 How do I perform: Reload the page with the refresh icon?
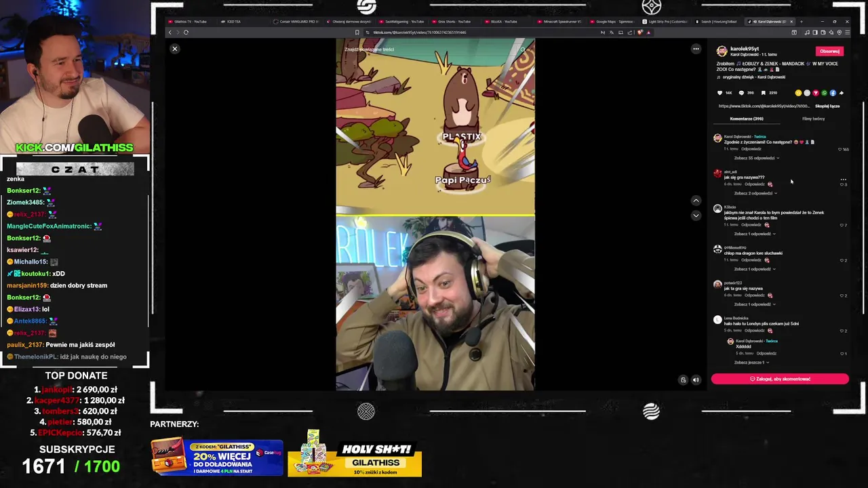tap(186, 32)
